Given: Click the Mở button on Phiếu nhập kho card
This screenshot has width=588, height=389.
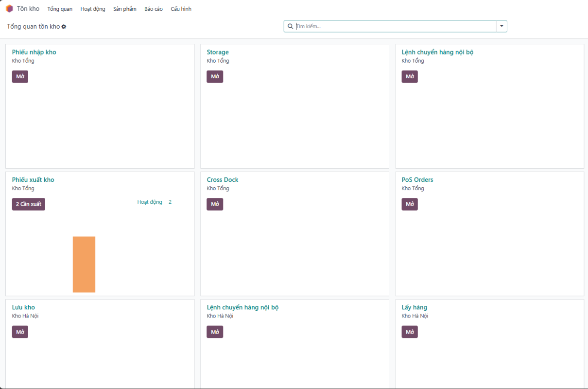Looking at the screenshot, I should click(20, 77).
